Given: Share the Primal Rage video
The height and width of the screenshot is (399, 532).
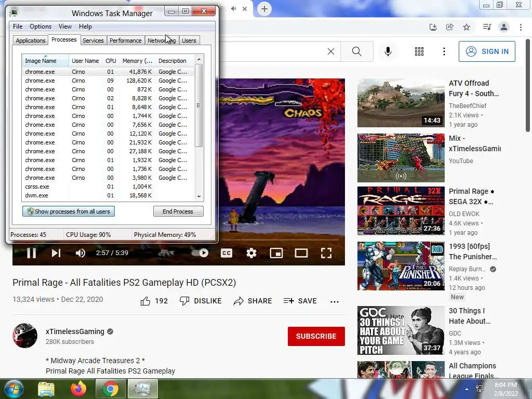Looking at the screenshot, I should (253, 301).
